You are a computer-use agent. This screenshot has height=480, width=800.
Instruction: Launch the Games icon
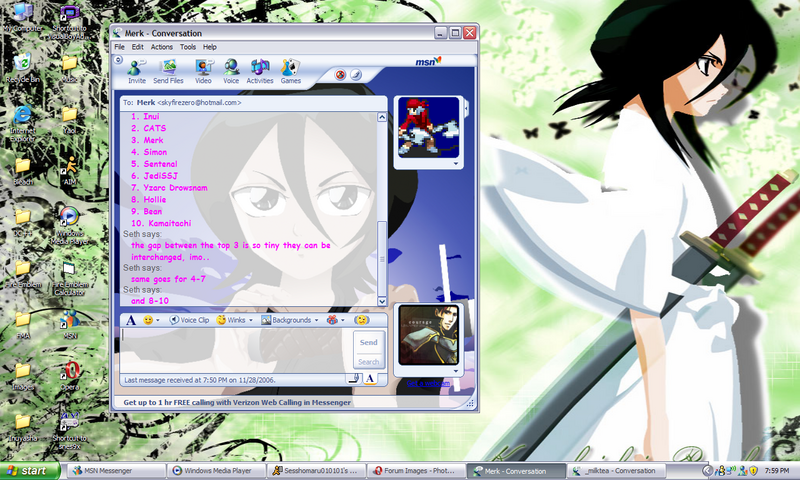pyautogui.click(x=290, y=71)
